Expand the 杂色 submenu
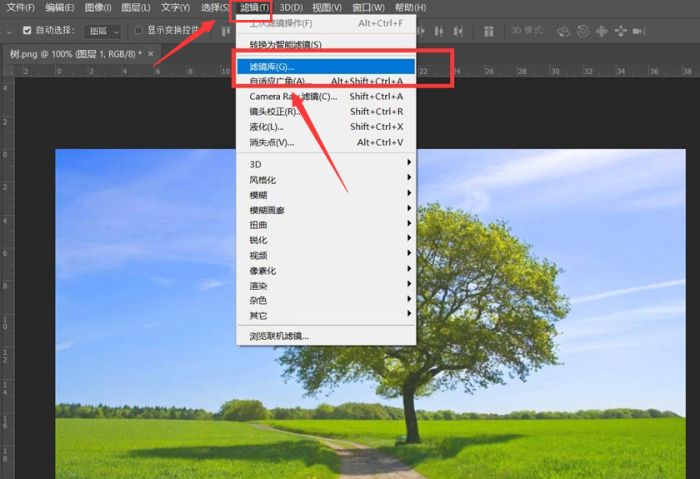Viewport: 700px width, 479px height. [x=326, y=300]
